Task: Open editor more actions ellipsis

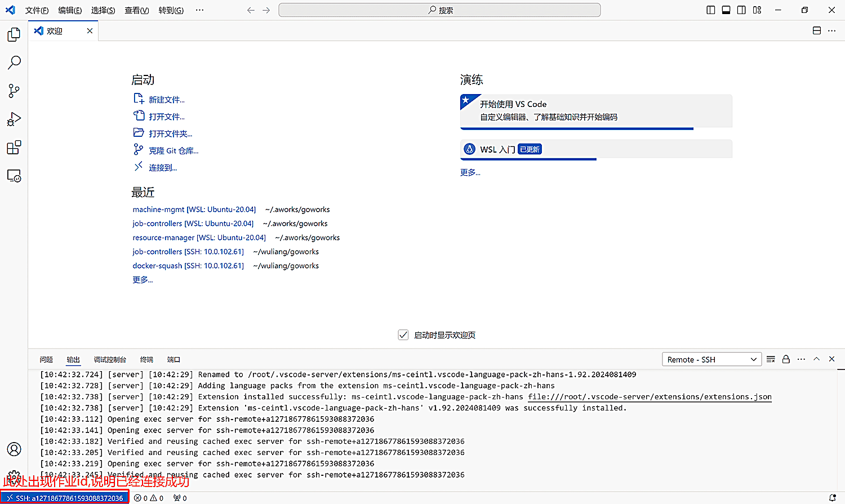Action: click(832, 30)
